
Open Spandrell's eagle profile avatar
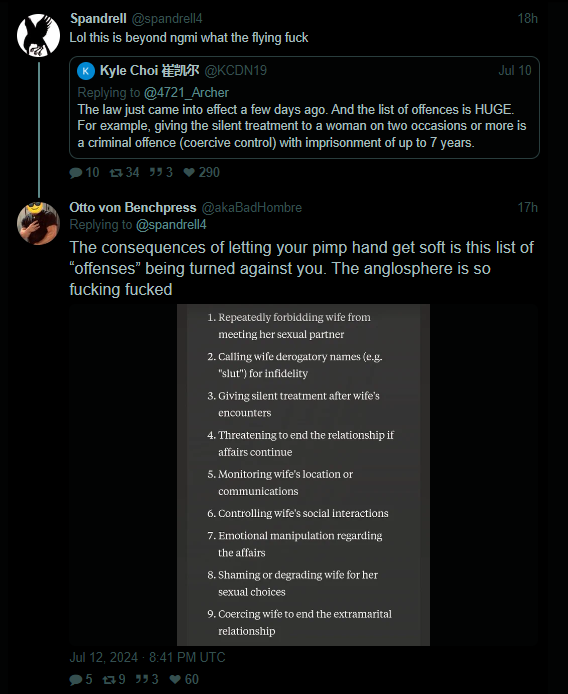point(38,35)
